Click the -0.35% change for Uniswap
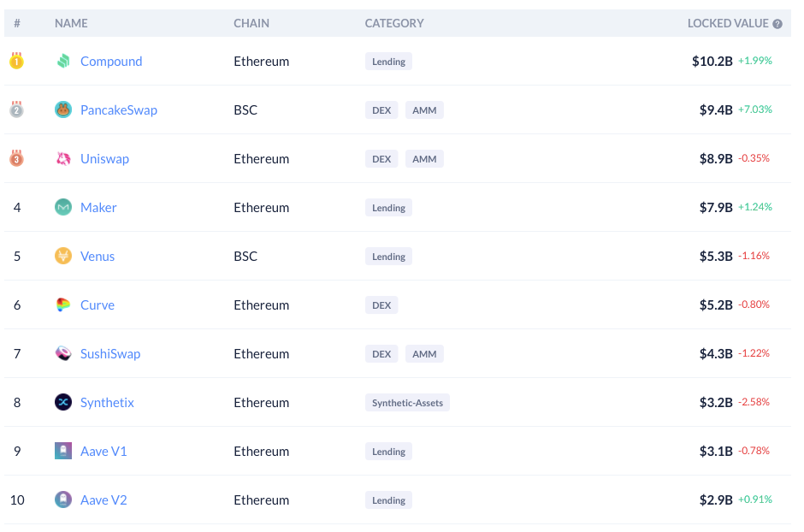Screen dimensions: 804x532 point(754,158)
